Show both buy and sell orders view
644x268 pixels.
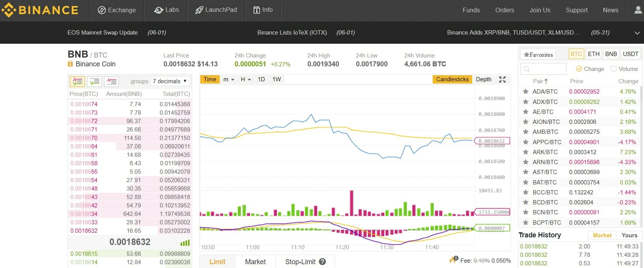[x=77, y=81]
